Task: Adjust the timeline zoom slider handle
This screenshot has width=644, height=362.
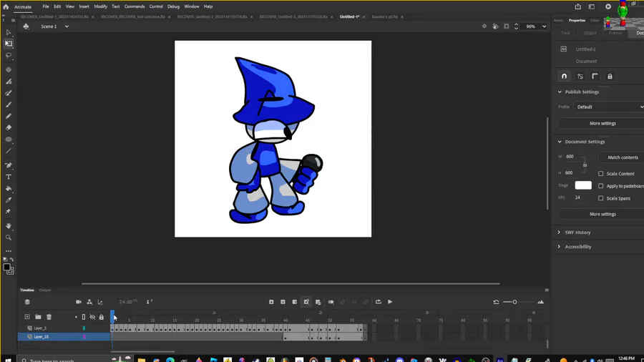Action: click(x=514, y=302)
